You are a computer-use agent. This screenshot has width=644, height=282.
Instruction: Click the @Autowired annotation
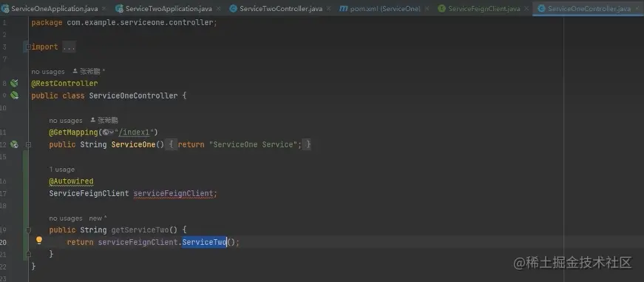click(72, 181)
